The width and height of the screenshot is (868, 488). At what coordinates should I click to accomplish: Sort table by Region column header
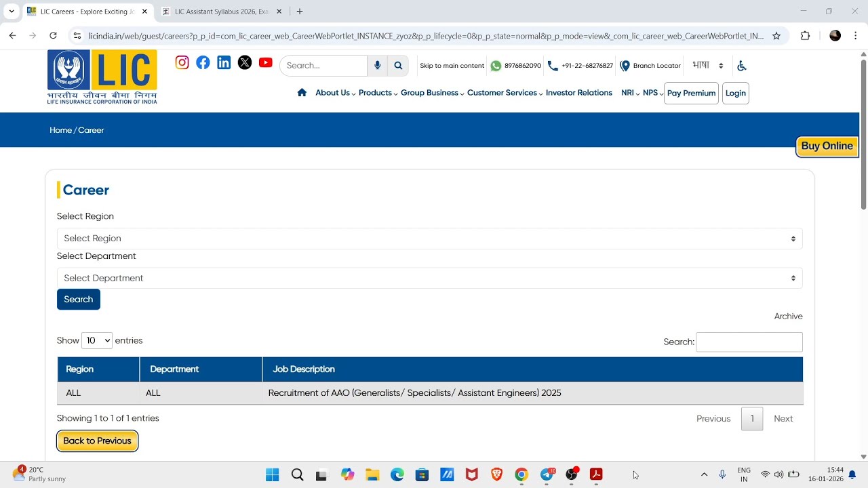(x=98, y=369)
